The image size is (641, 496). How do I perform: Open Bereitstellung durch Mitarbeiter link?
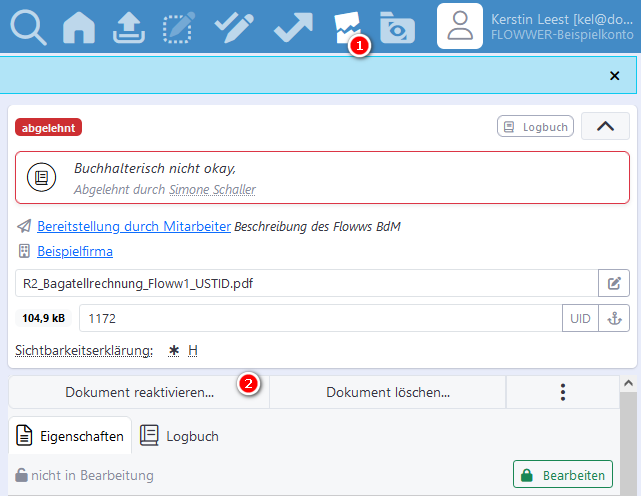point(134,226)
